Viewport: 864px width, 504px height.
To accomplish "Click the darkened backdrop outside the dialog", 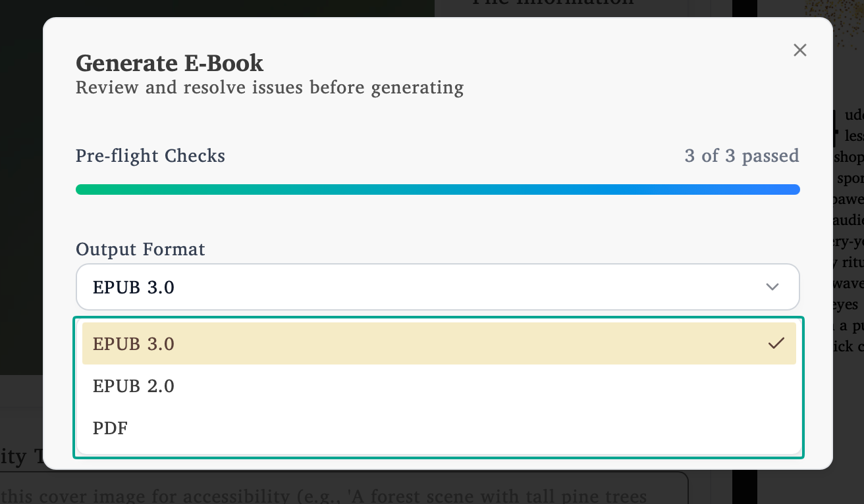I will [20, 263].
